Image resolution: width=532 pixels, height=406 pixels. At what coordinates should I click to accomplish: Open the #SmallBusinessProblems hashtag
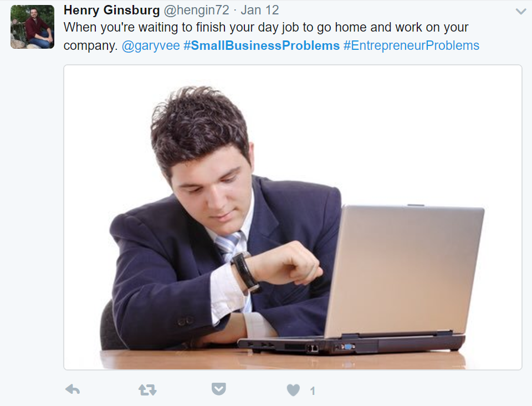[x=262, y=45]
